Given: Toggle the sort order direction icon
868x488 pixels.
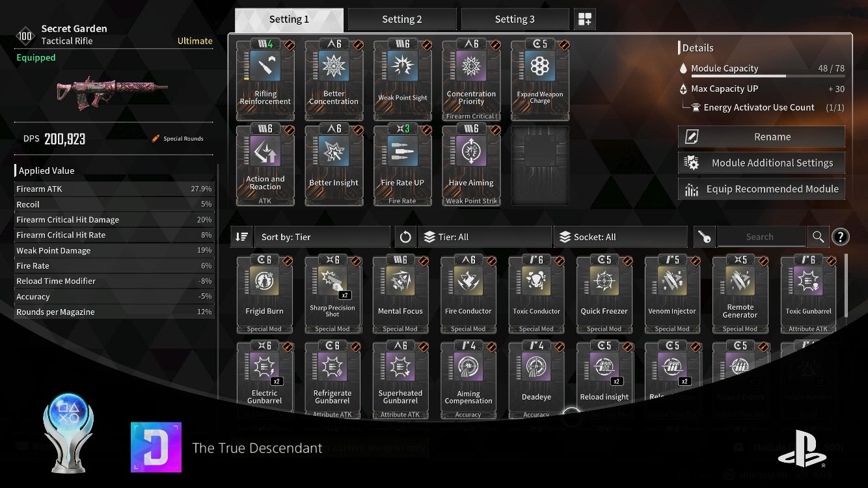Looking at the screenshot, I should click(x=241, y=237).
